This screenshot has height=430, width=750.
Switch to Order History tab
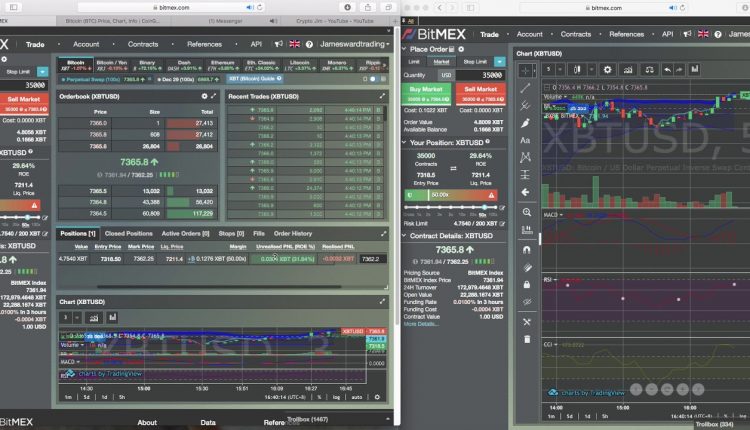pyautogui.click(x=293, y=233)
